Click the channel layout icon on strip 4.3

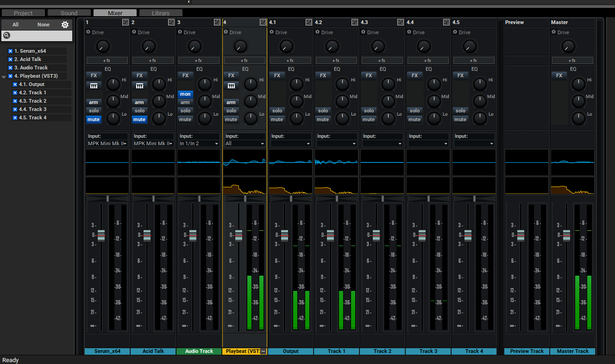[401, 22]
